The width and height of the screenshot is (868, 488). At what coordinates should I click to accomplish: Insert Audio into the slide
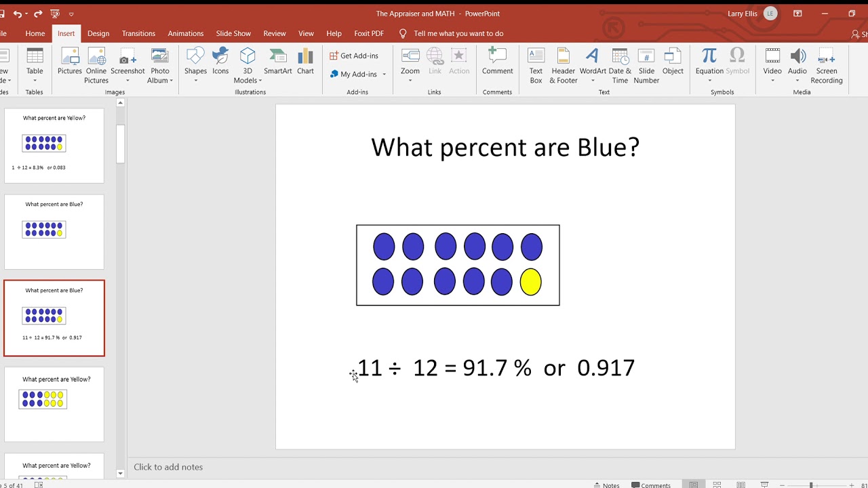coord(797,65)
